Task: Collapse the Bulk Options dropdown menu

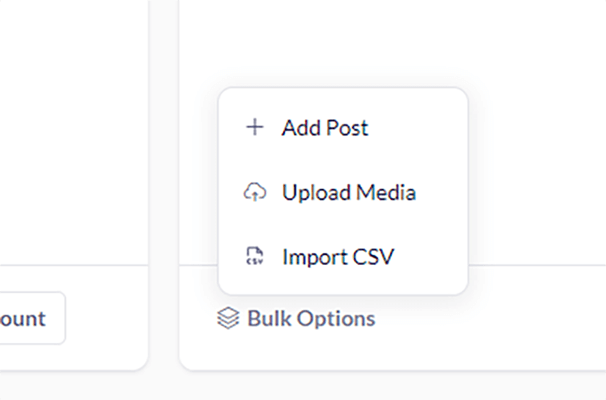Action: [297, 319]
